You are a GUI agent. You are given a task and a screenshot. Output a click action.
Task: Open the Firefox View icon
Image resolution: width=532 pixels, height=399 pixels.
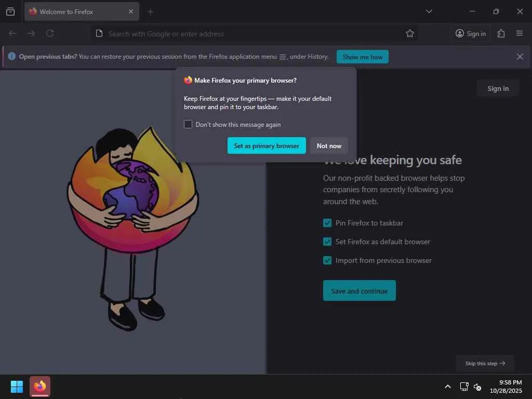pos(10,11)
